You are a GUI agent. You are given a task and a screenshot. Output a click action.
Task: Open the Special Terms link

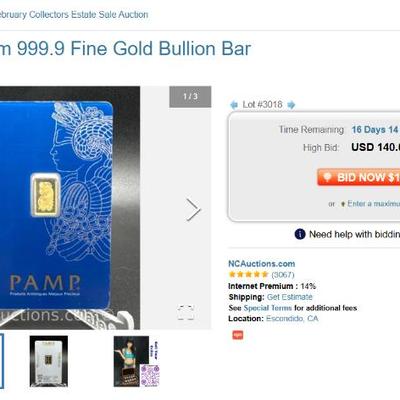[x=268, y=308]
